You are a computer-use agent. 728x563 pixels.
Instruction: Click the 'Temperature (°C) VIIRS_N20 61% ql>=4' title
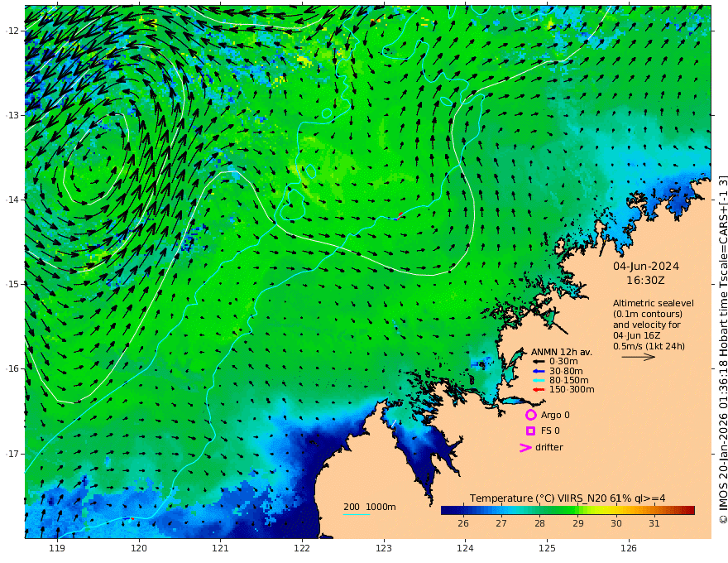(x=568, y=498)
